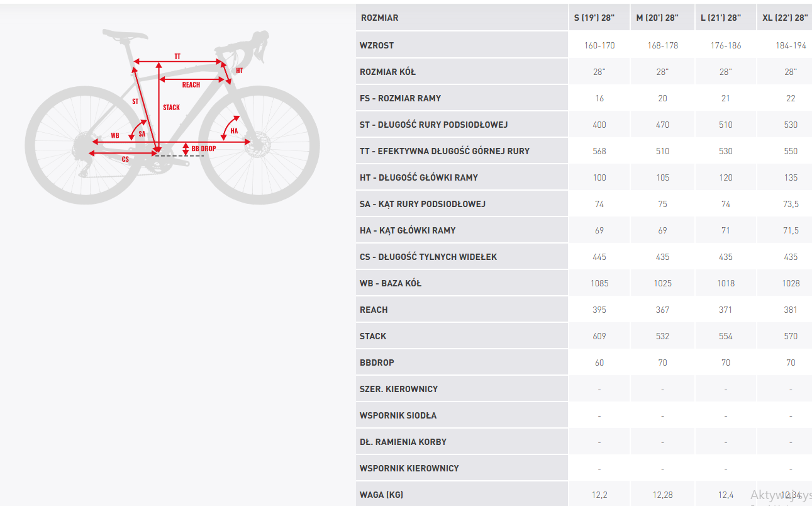The width and height of the screenshot is (812, 506).
Task: Click the HA angle label on diagram
Action: (x=234, y=131)
